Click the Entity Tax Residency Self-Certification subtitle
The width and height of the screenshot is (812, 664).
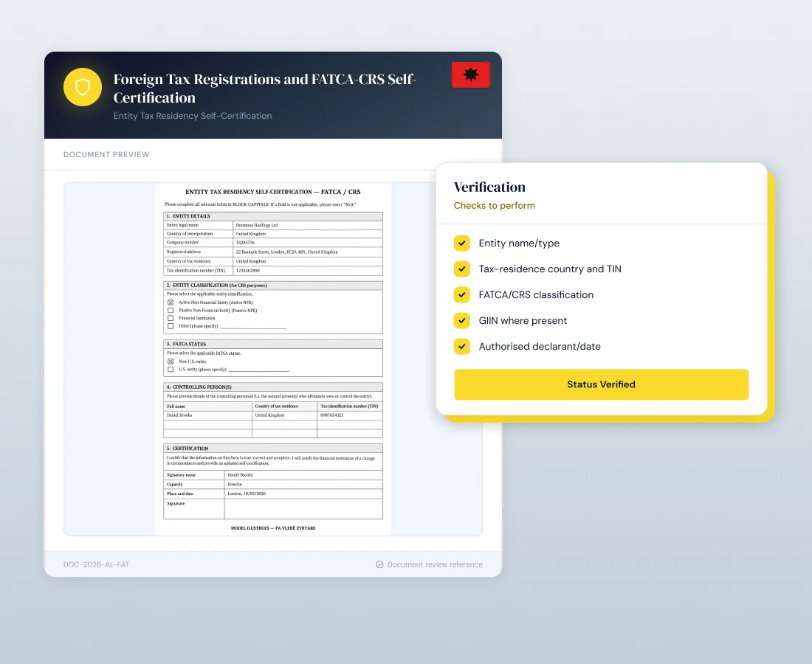tap(193, 116)
